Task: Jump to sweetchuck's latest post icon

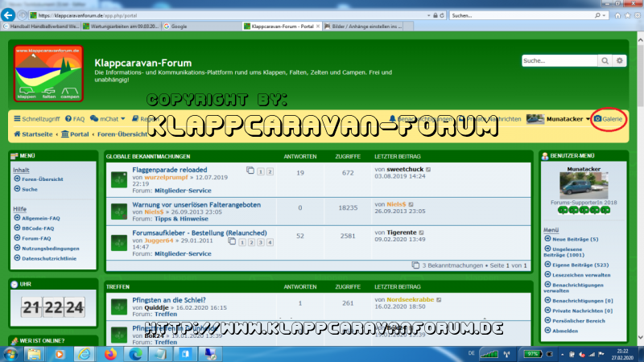Action: (x=428, y=170)
